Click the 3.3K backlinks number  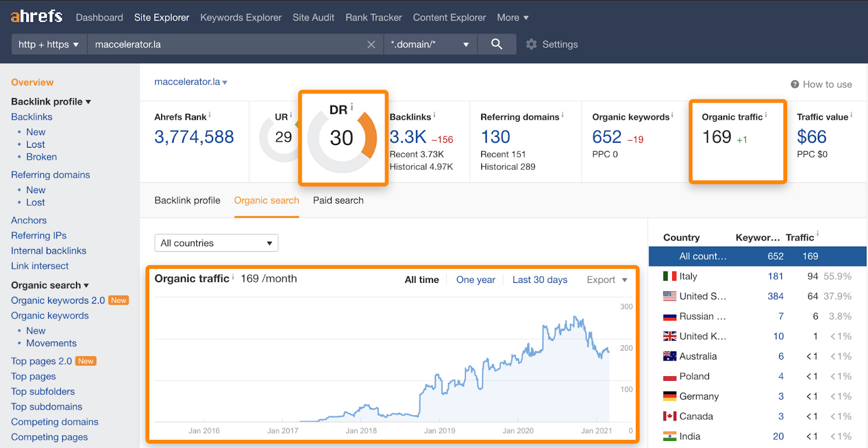pyautogui.click(x=408, y=137)
